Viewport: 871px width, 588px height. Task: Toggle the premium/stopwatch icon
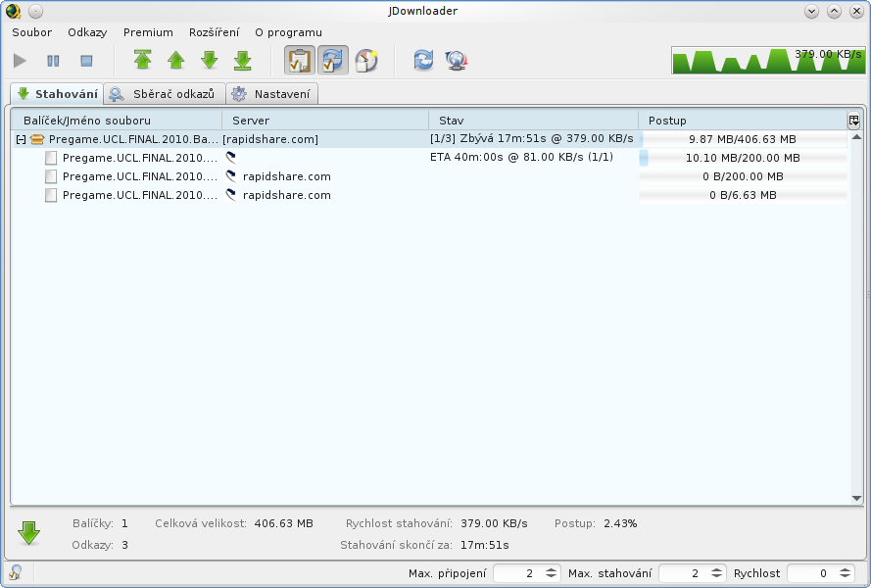click(366, 60)
